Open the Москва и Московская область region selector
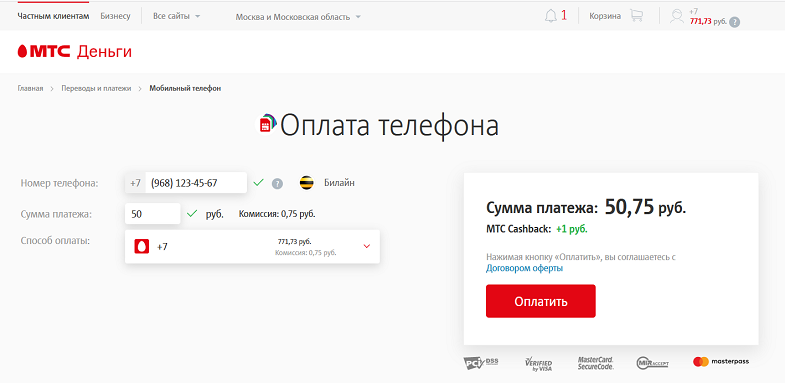The image size is (785, 383). (298, 17)
